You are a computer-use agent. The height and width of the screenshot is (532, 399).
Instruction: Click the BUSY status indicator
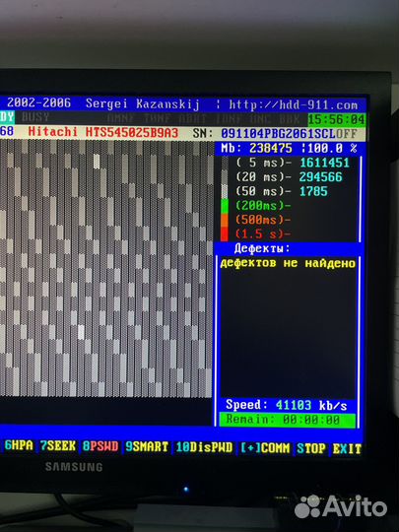tap(35, 117)
